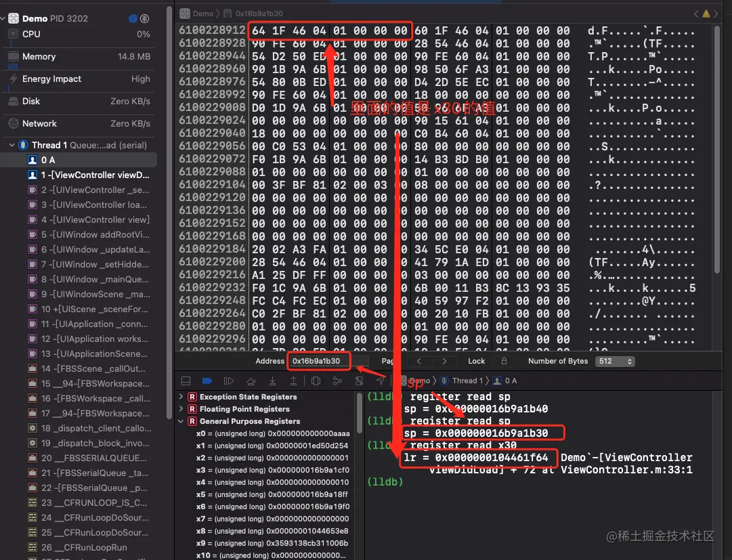
Task: Click the lldb prompt at console bottom
Action: tap(385, 481)
